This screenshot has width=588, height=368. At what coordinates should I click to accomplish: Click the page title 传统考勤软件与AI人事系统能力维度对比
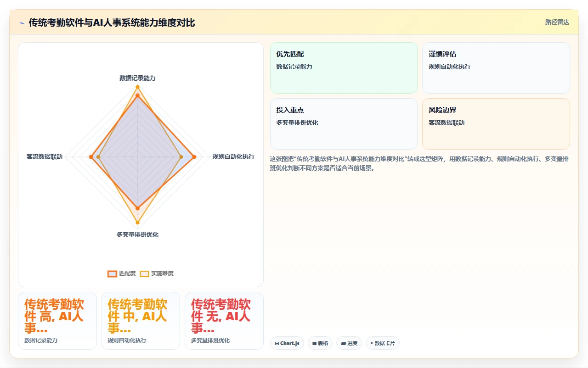tap(112, 22)
